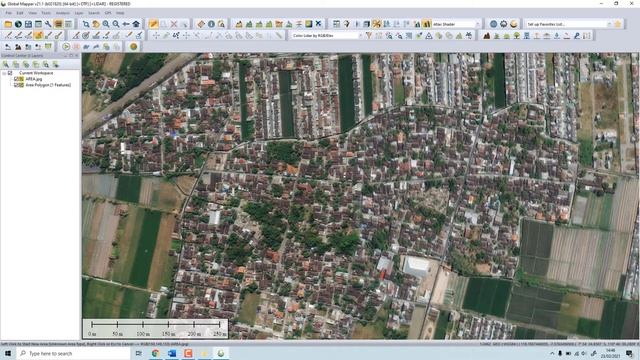Screen dimensions: 640x360
Task: Click first icon in Control Center toolbar
Action: click(x=6, y=64)
